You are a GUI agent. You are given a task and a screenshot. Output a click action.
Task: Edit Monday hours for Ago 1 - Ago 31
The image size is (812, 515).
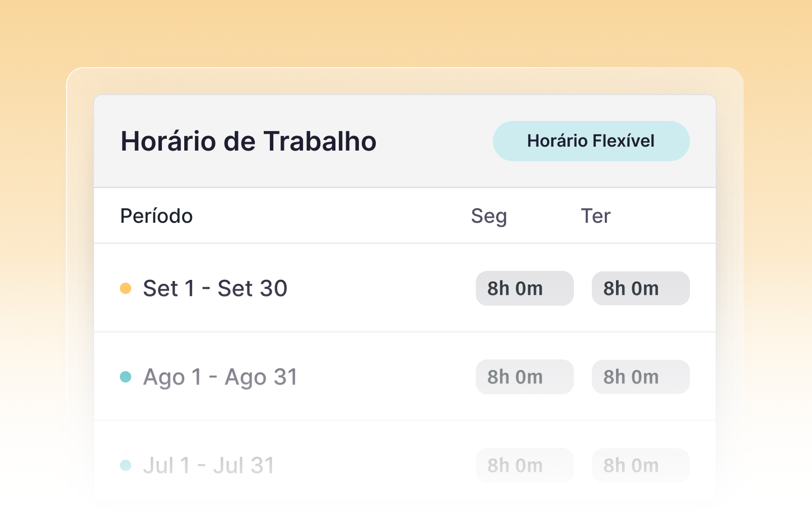pos(524,377)
